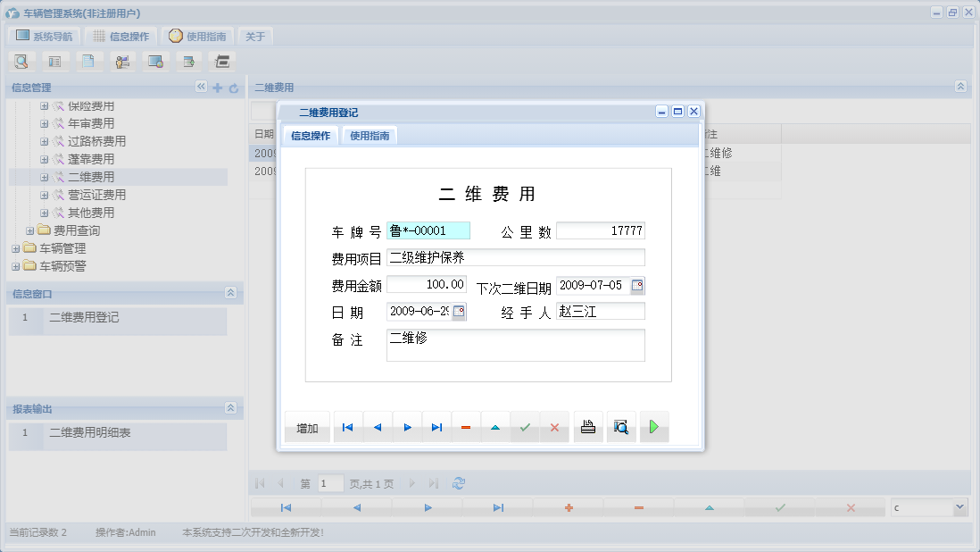980x552 pixels.
Task: Expand the 营运证费用 tree node
Action: coord(44,195)
